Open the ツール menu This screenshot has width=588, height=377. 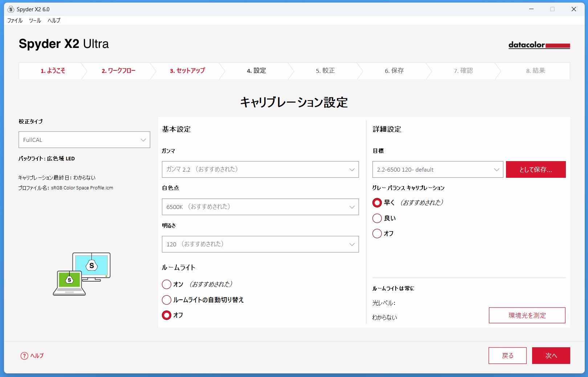35,20
